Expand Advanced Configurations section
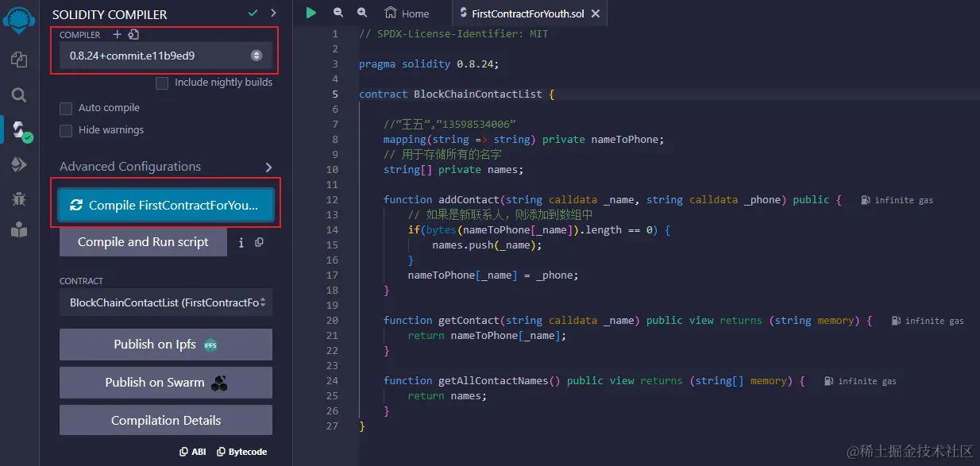The image size is (980, 466). coord(166,167)
